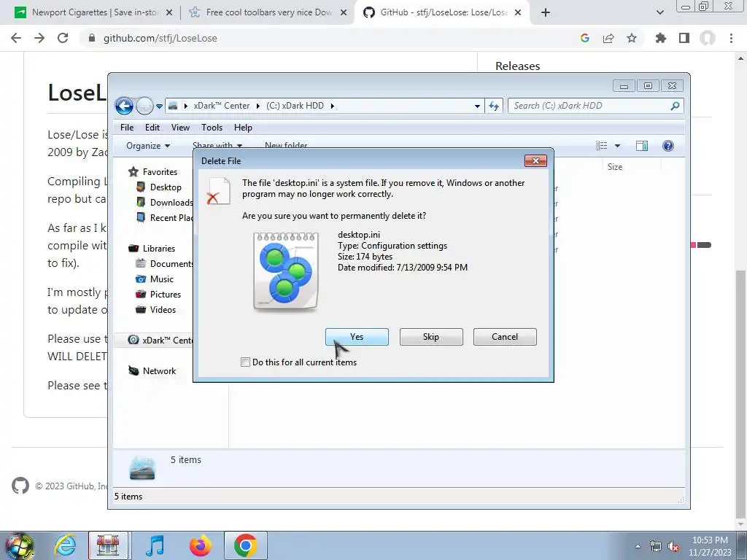The width and height of the screenshot is (747, 560).
Task: Click the Explorer search magnifier icon
Action: pos(675,106)
